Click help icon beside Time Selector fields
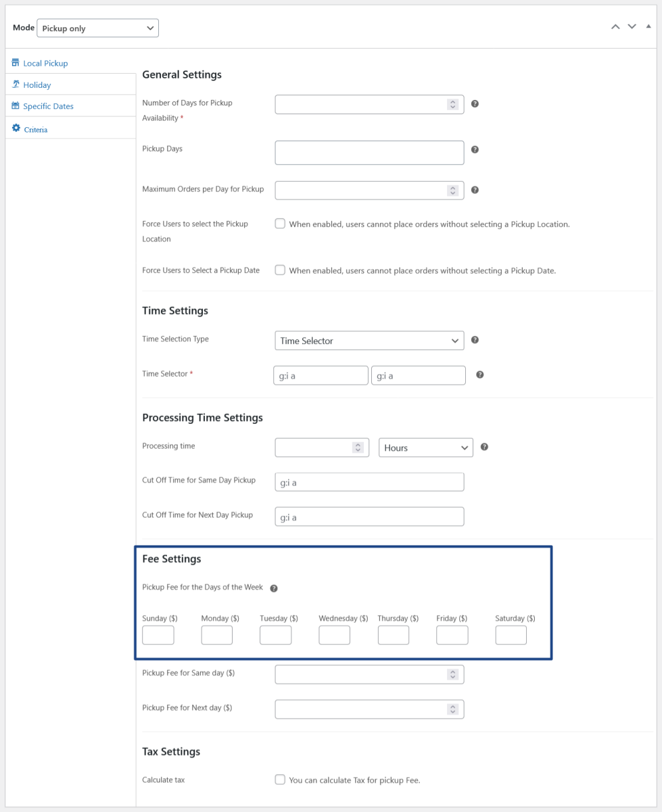The width and height of the screenshot is (662, 812). click(479, 375)
